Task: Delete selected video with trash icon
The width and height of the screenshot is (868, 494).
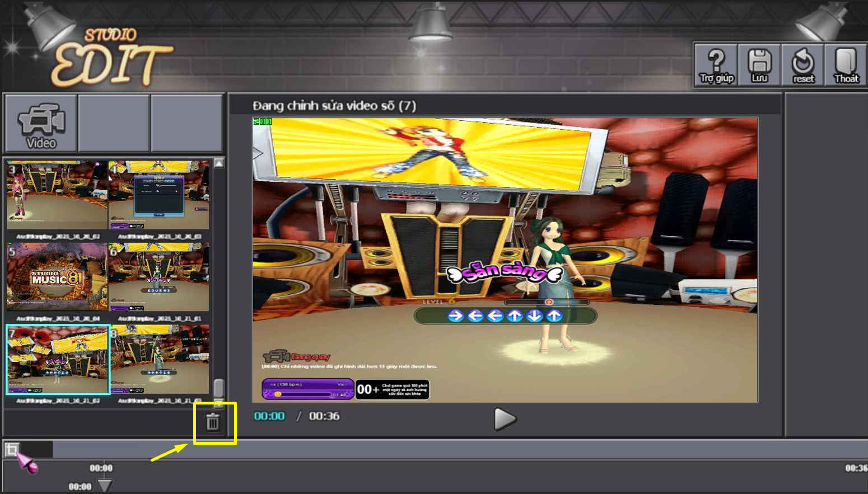Action: click(213, 422)
